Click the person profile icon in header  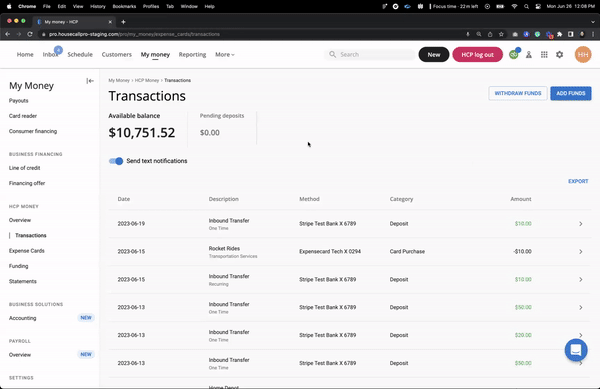point(529,55)
